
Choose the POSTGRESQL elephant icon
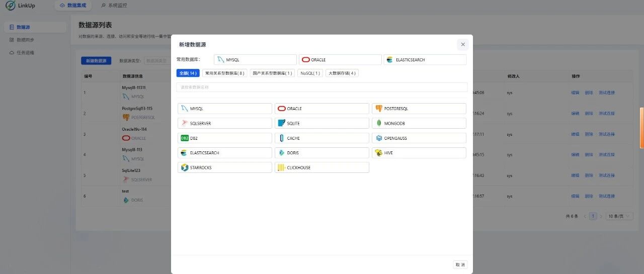click(379, 109)
